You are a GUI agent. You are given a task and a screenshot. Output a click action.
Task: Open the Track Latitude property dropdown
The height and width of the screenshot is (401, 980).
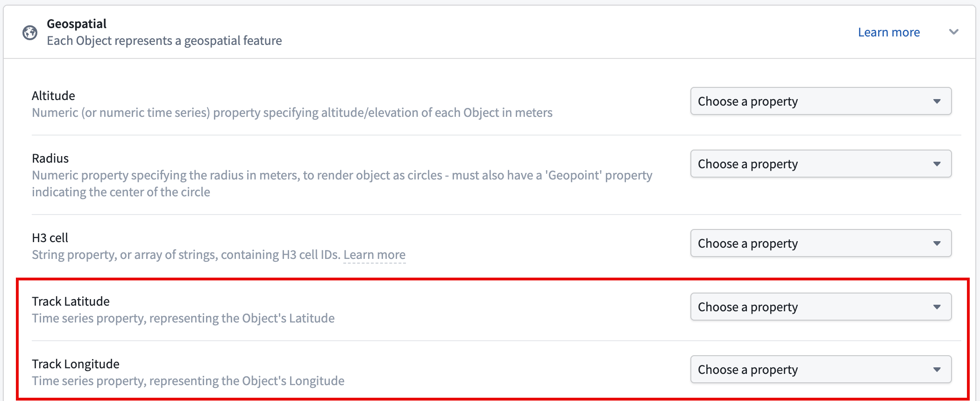pos(820,307)
